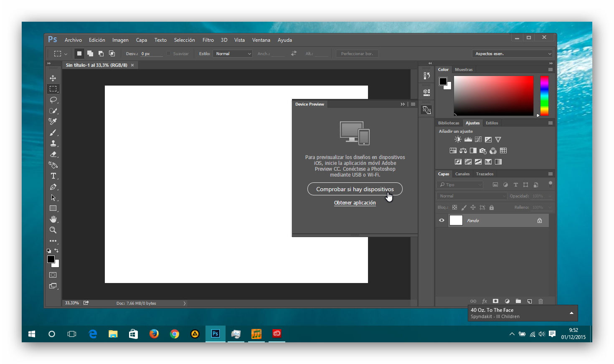Choose Add to selection mode

90,53
